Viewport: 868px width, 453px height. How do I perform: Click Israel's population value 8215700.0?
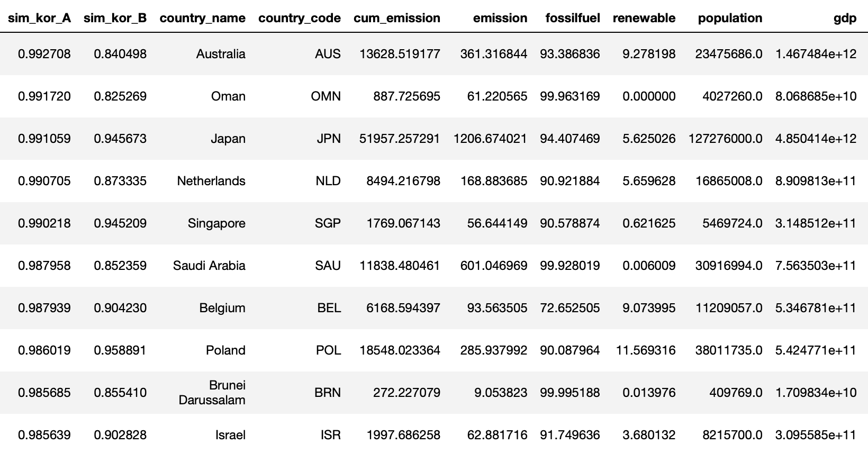pos(732,435)
